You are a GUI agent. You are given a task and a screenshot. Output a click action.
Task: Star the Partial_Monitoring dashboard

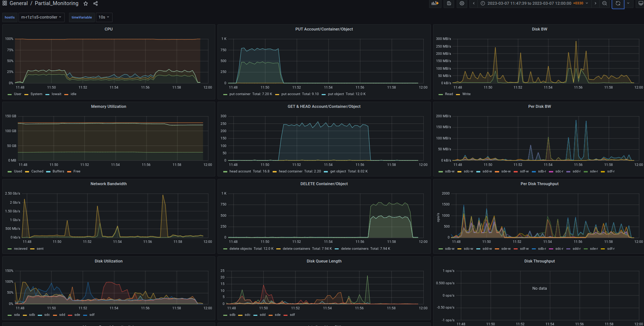tap(86, 4)
